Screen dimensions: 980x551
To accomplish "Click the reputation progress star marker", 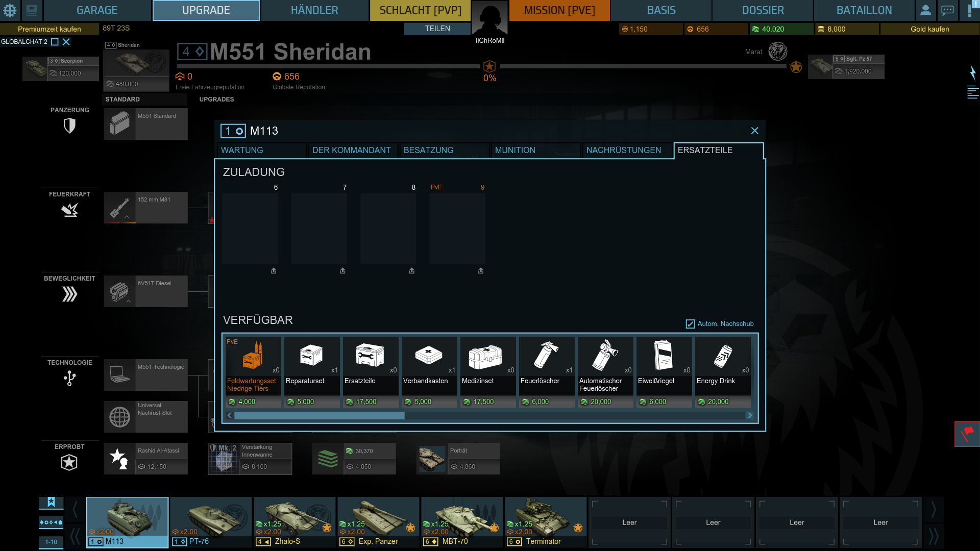I will 489,66.
